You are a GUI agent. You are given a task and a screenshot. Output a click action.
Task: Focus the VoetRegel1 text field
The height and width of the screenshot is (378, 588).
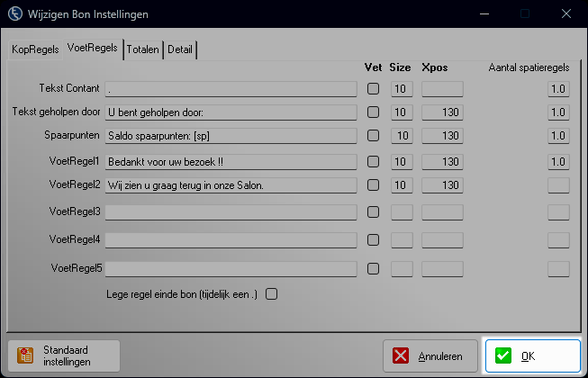coord(231,162)
